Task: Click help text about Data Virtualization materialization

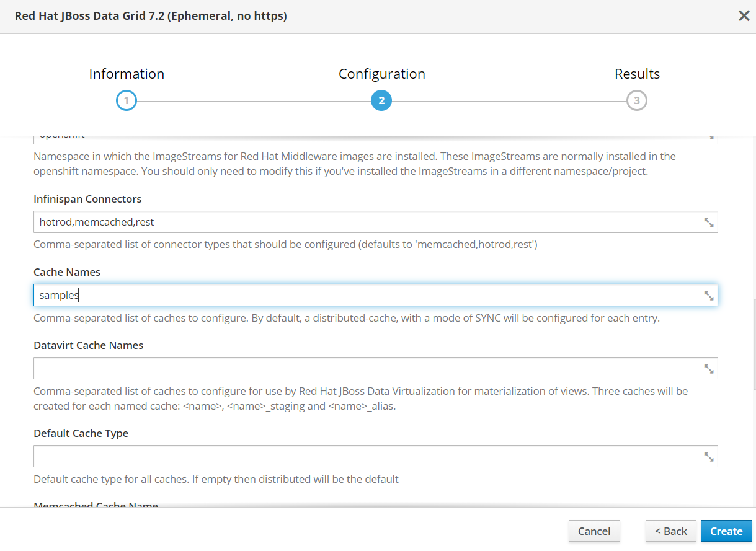Action: coord(360,399)
